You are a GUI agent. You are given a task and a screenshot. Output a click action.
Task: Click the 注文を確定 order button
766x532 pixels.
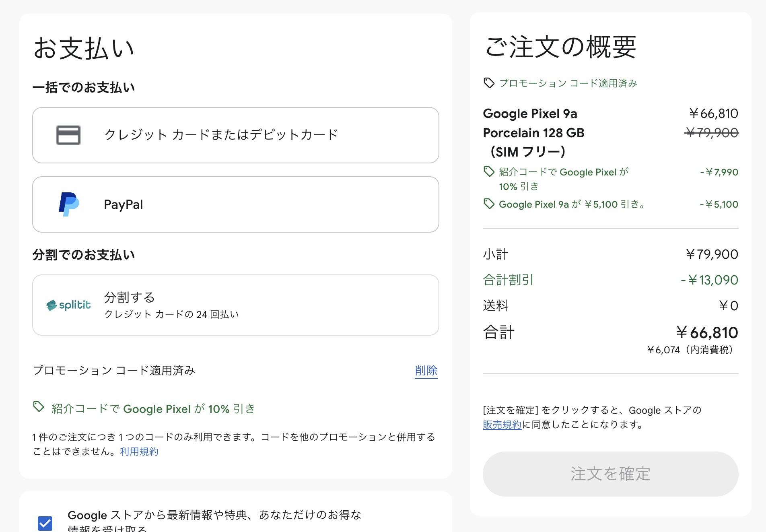[610, 474]
